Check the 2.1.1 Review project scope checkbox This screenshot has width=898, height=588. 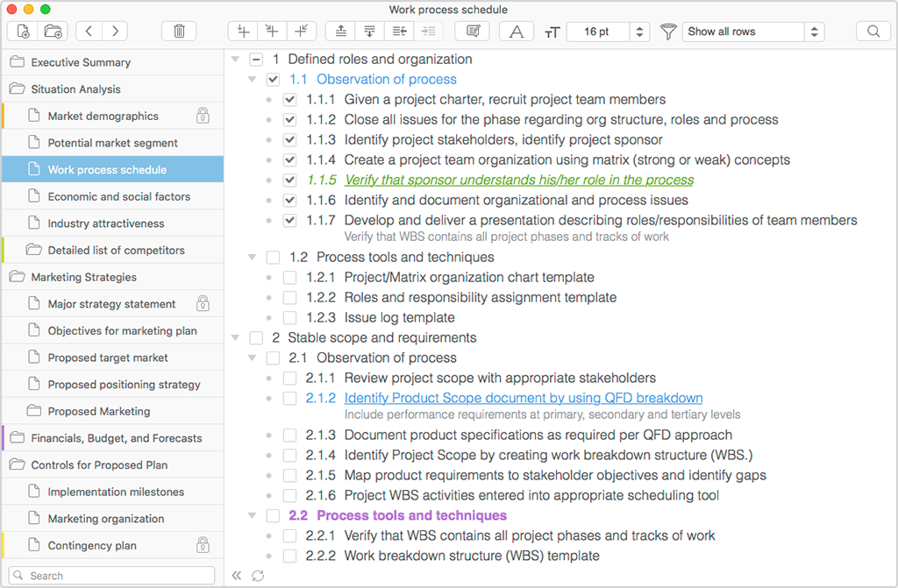click(x=289, y=378)
